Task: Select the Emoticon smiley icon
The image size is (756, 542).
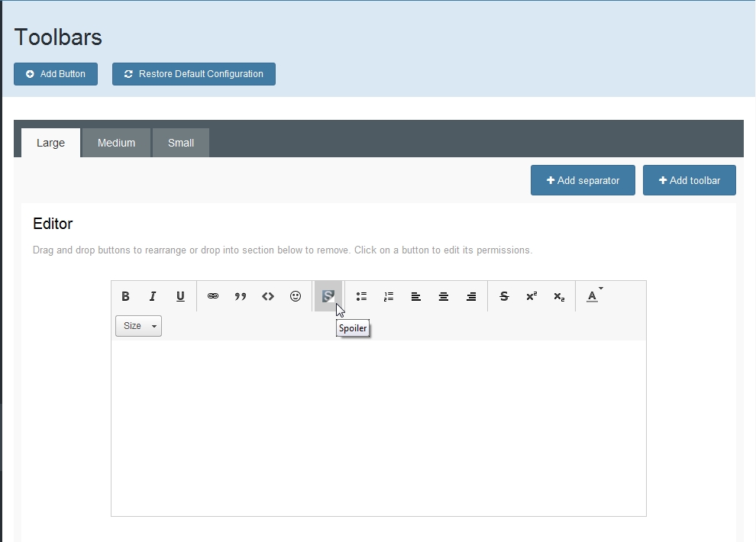Action: click(x=296, y=296)
